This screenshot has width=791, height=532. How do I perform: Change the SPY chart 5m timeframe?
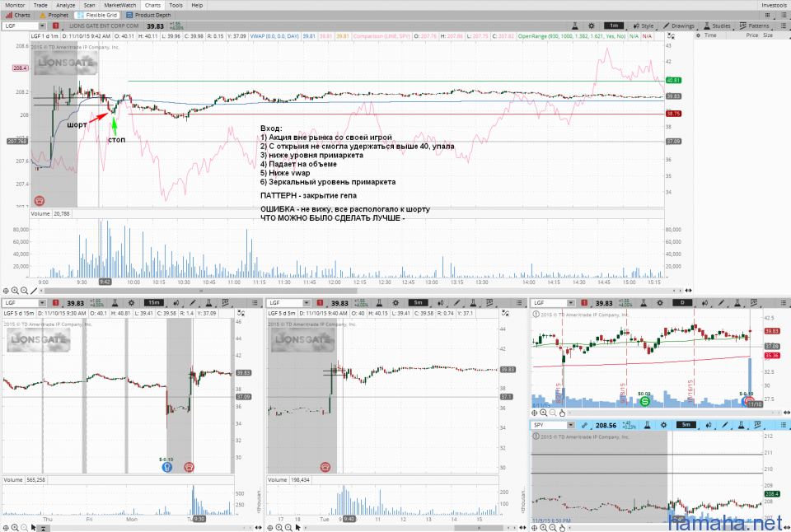[686, 425]
